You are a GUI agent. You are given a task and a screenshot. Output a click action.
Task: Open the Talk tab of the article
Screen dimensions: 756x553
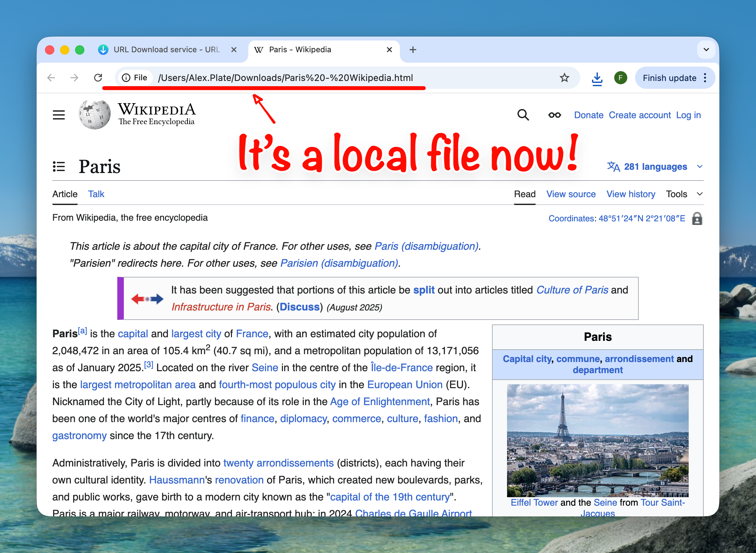point(96,194)
